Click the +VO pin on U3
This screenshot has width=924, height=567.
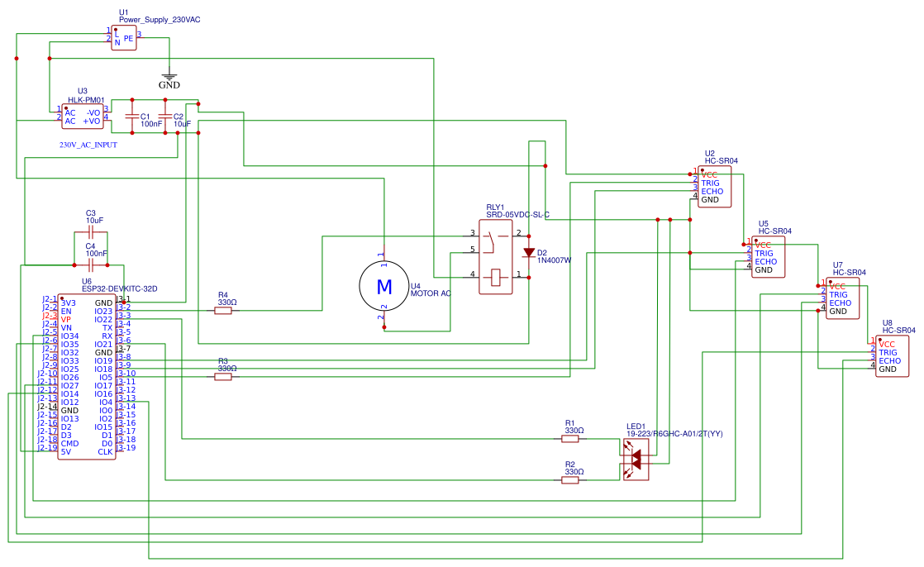[92, 121]
